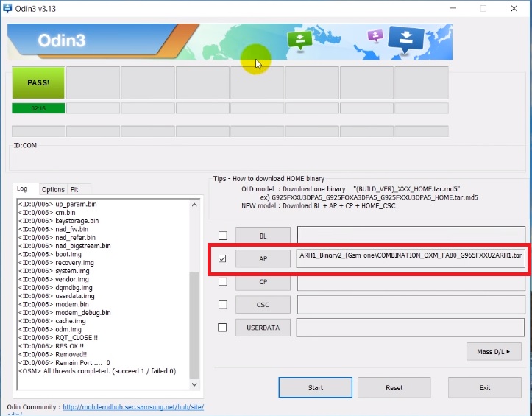Click the CP file button

coord(263,282)
